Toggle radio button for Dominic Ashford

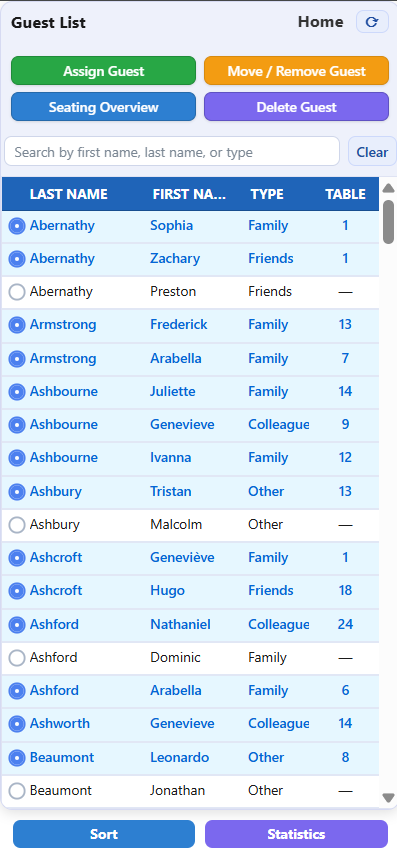pos(17,658)
